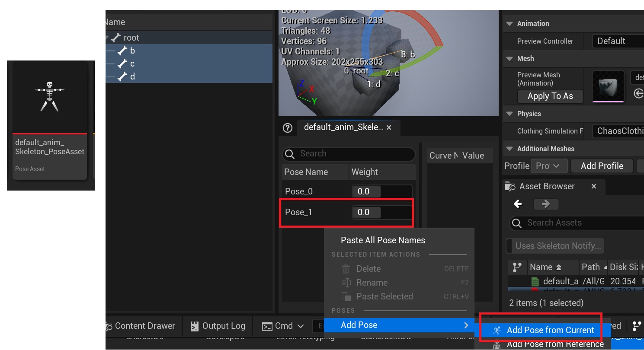644x350 pixels.
Task: Collapse the Animation section
Action: pyautogui.click(x=509, y=24)
